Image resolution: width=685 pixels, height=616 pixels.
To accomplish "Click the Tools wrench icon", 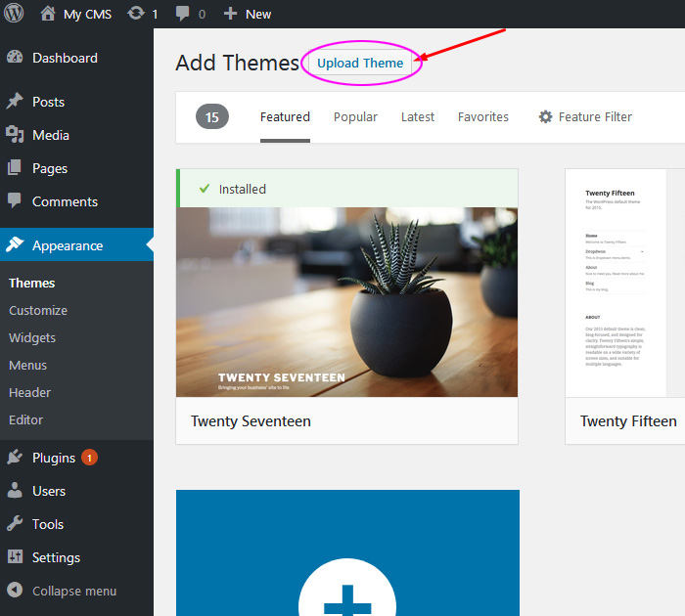I will (15, 523).
